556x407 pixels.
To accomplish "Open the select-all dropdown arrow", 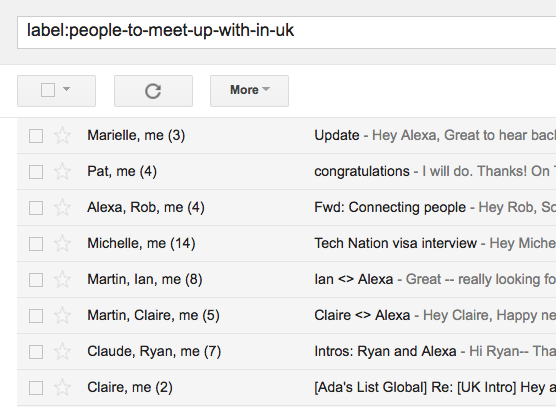I will [66, 89].
